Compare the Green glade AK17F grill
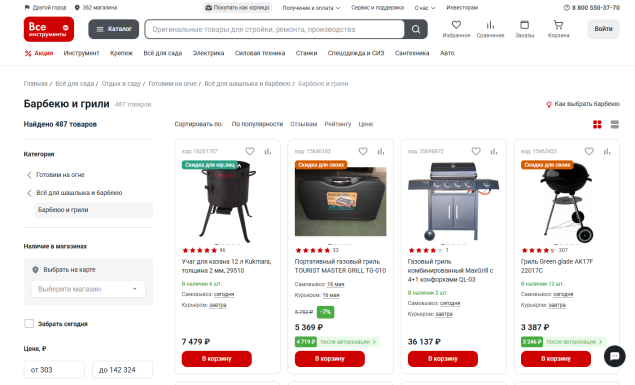 pos(607,151)
